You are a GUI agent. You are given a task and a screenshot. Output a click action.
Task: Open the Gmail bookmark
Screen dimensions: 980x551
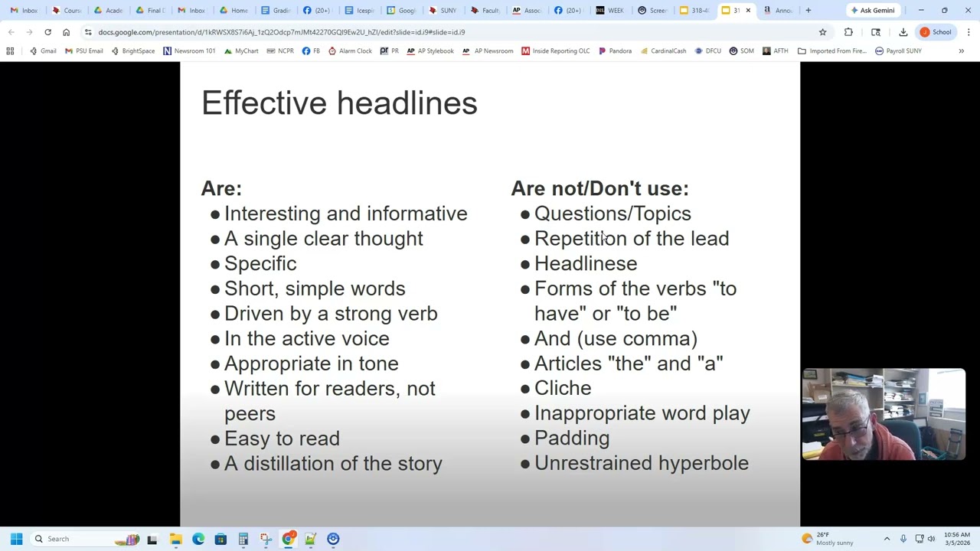pyautogui.click(x=42, y=51)
